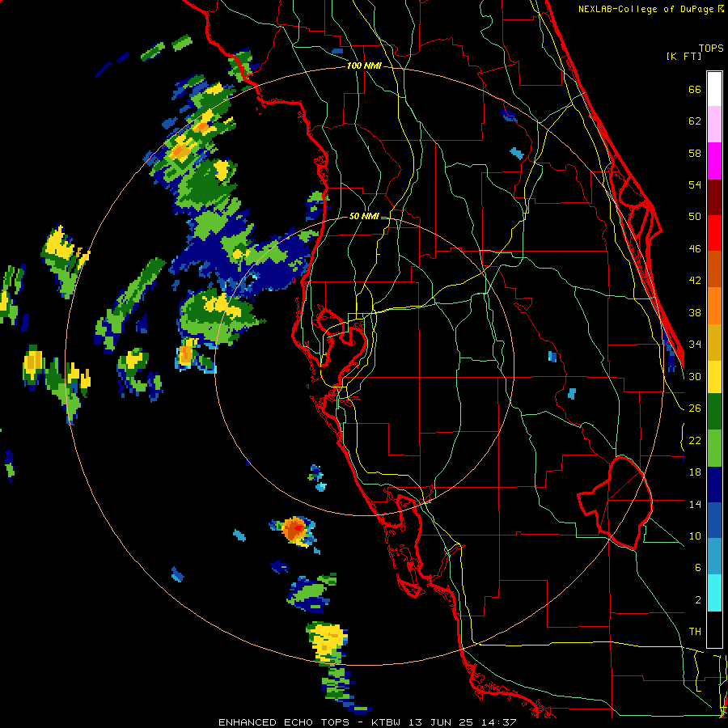The height and width of the screenshot is (728, 728).
Task: Pick the bright red legend swatch
Action: point(714,233)
